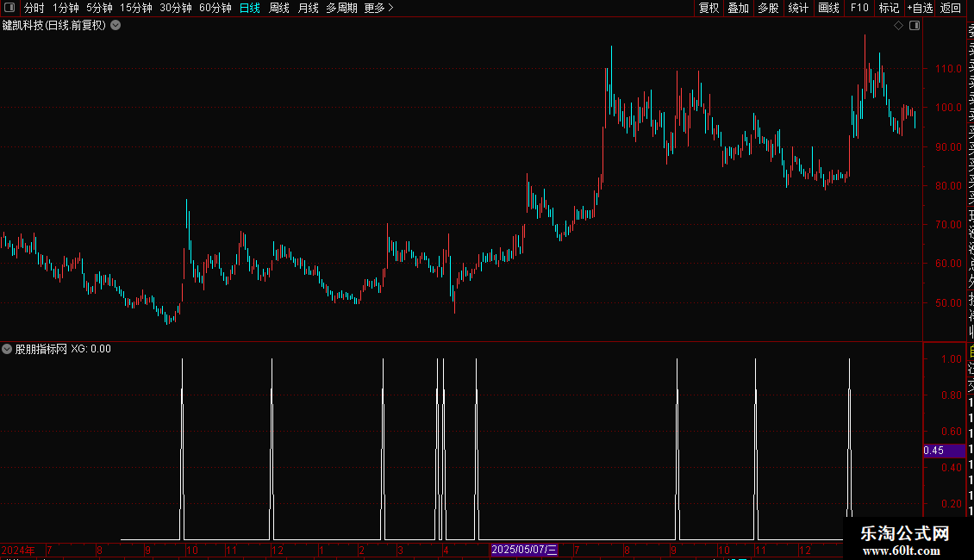Select the 5分钟 period tab
974x560 pixels.
pos(99,8)
